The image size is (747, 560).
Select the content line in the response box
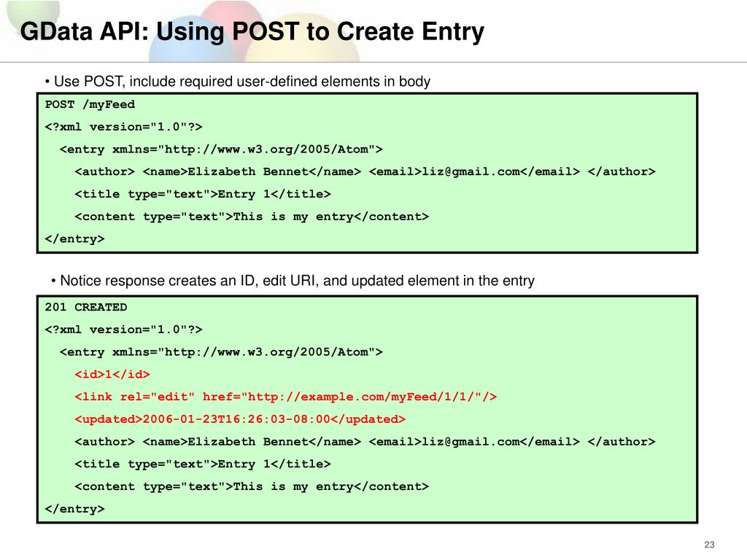(252, 486)
